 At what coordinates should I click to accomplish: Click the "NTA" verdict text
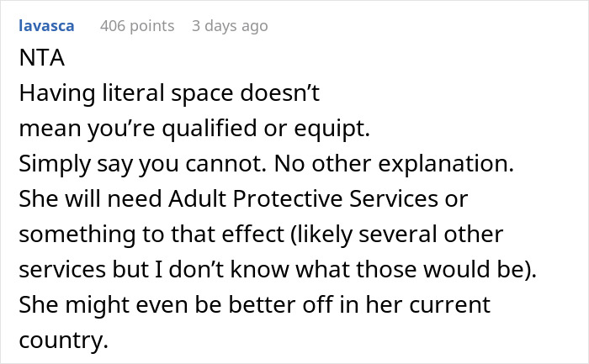click(x=39, y=61)
